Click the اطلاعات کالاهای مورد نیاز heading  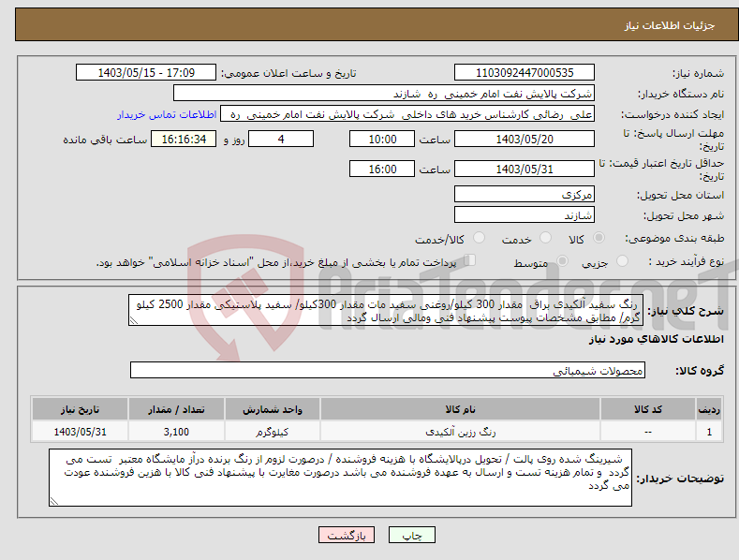[x=656, y=339]
